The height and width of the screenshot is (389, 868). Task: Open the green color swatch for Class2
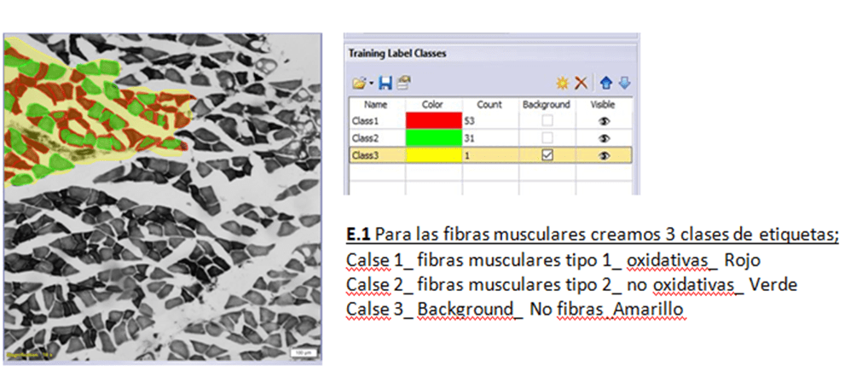(434, 138)
